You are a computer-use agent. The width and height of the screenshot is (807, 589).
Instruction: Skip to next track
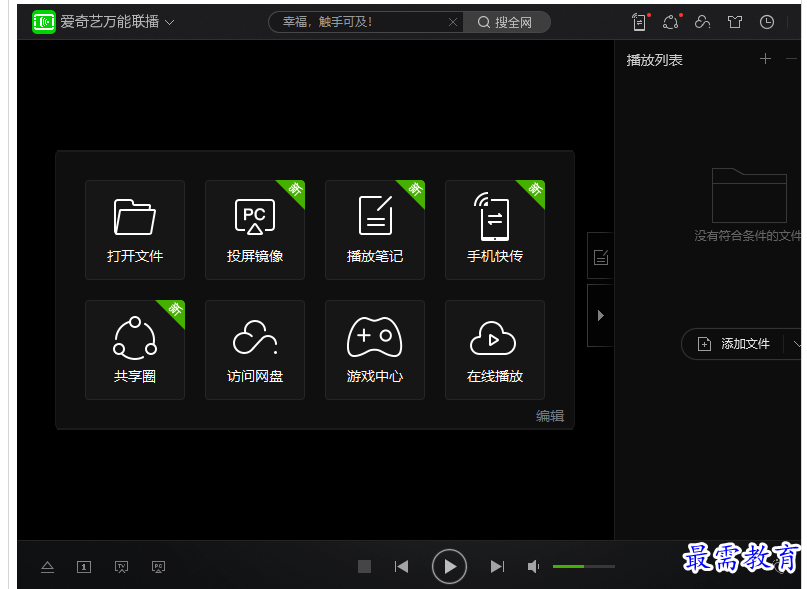tap(497, 566)
